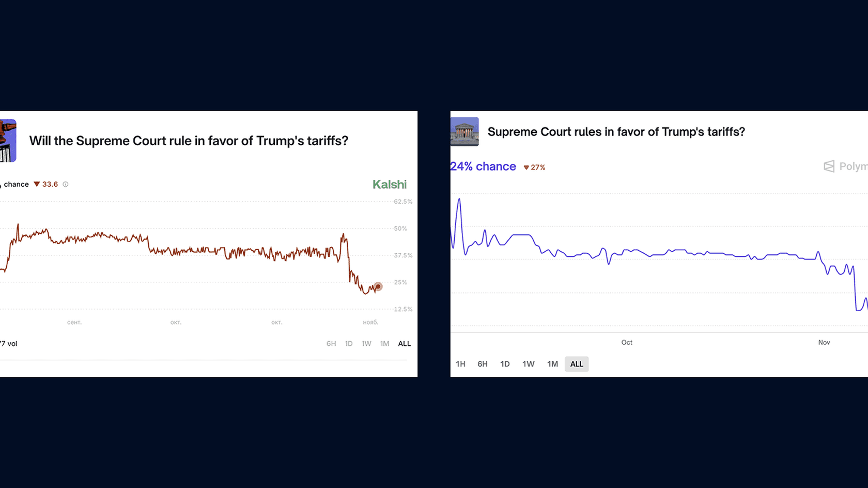Viewport: 868px width, 488px height.
Task: Click the Kalshi wordmark logo
Action: [x=390, y=184]
